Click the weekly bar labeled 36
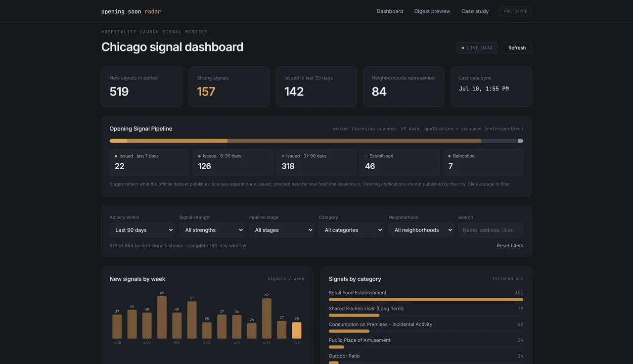The width and height of the screenshot is (633, 364). tap(237, 327)
